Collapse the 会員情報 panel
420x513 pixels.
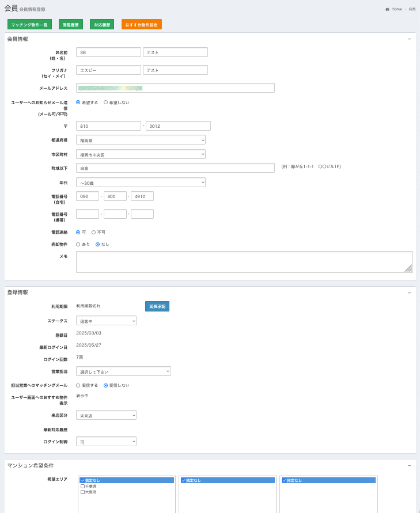pos(409,39)
